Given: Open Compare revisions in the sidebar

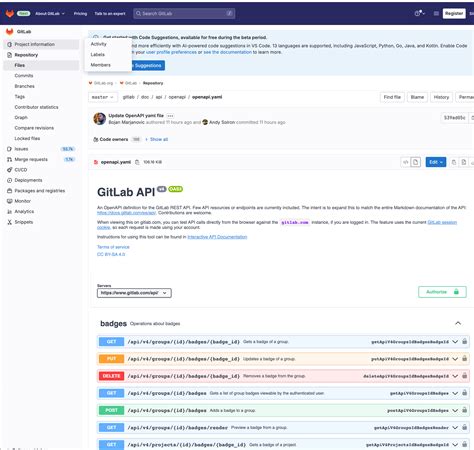Looking at the screenshot, I should [34, 128].
